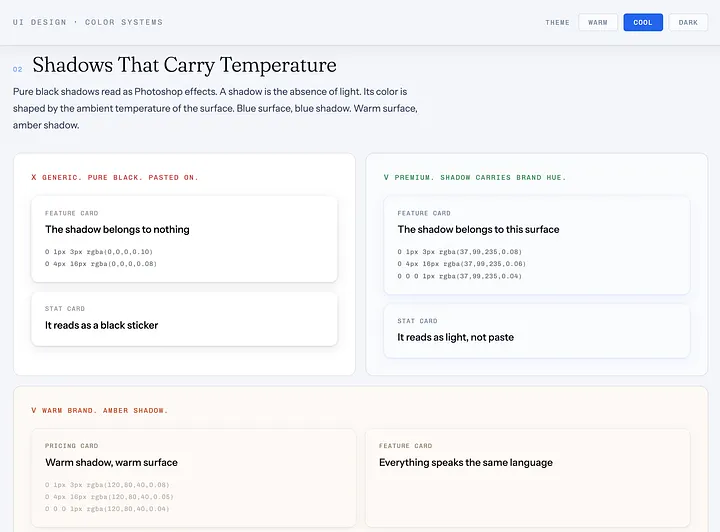Click the rgba(0,0,0,0.10) shadow code
This screenshot has width=720, height=532.
coord(99,252)
